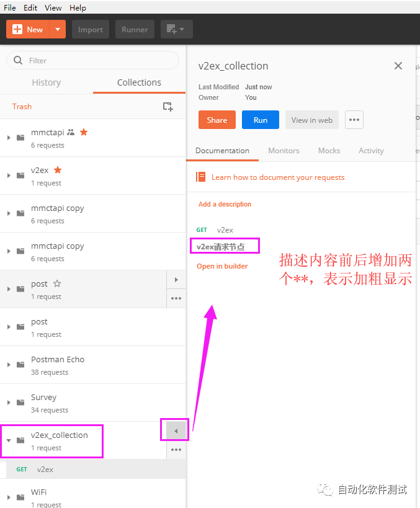Open the View menu

click(53, 8)
